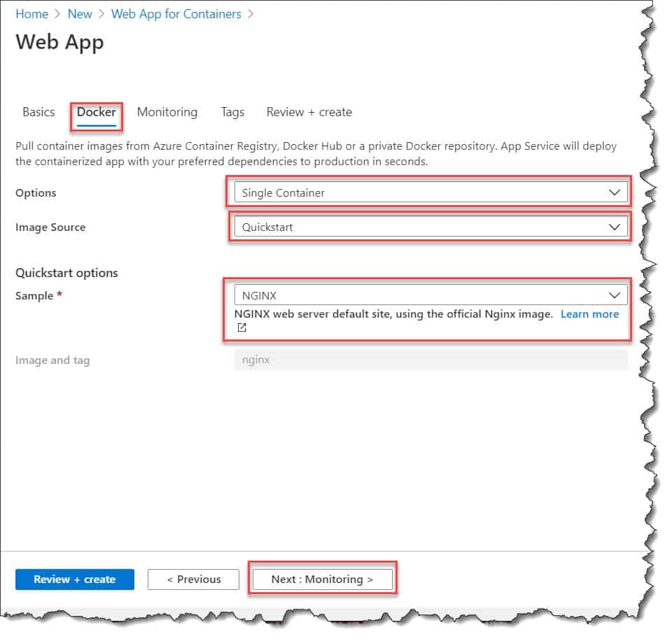Click New in the breadcrumb trail

(80, 13)
